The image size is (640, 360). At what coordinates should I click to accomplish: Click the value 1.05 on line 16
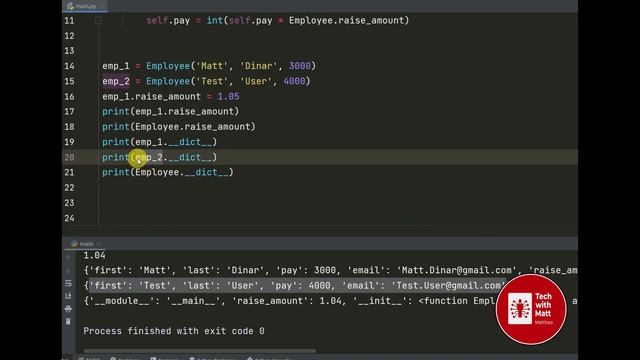[x=228, y=97]
